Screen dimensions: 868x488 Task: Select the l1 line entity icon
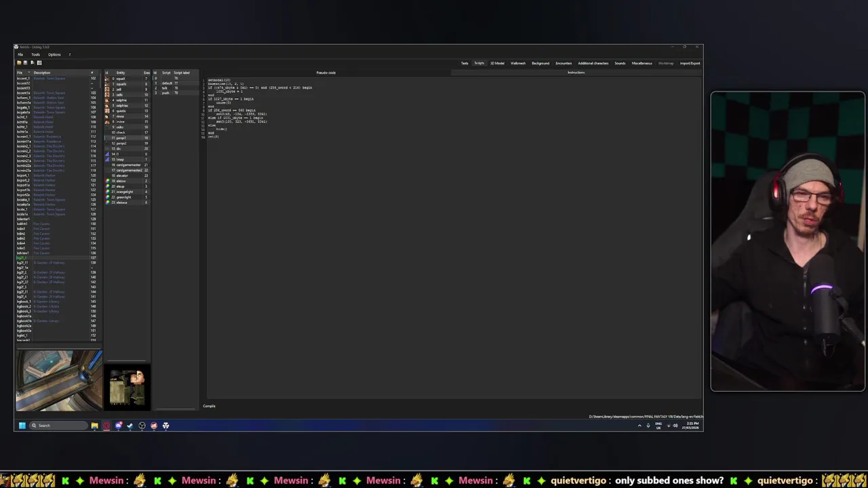[x=107, y=155]
